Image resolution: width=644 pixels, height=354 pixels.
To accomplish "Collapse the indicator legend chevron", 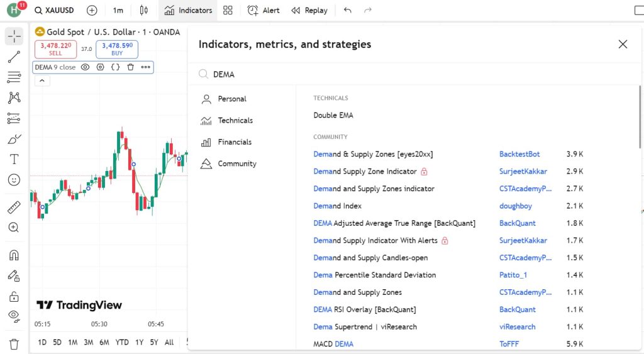I will pyautogui.click(x=42, y=81).
